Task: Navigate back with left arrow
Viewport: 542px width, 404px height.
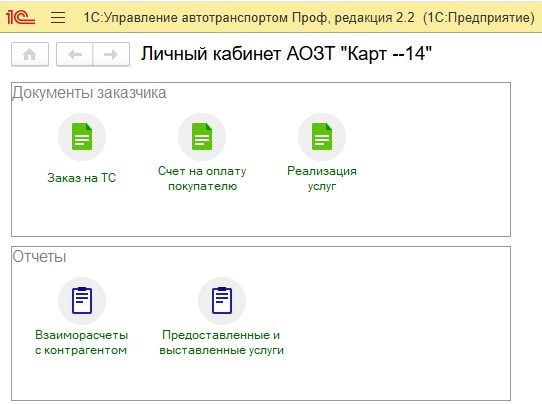Action: [75, 54]
